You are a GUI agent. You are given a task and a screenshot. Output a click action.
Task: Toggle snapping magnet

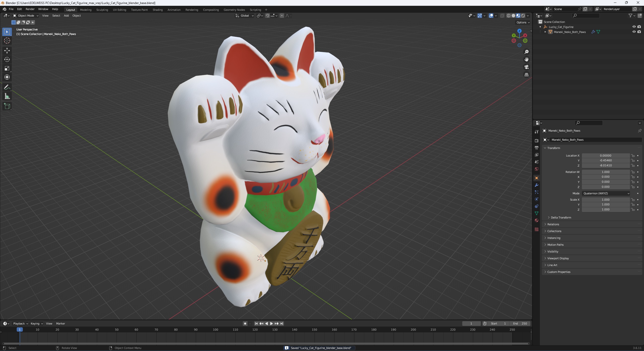268,16
